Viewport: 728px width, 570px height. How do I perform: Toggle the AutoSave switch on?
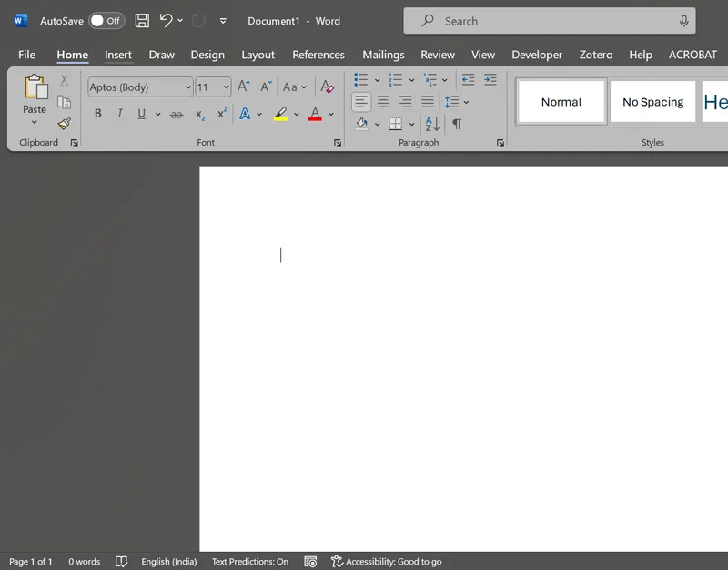(x=103, y=20)
